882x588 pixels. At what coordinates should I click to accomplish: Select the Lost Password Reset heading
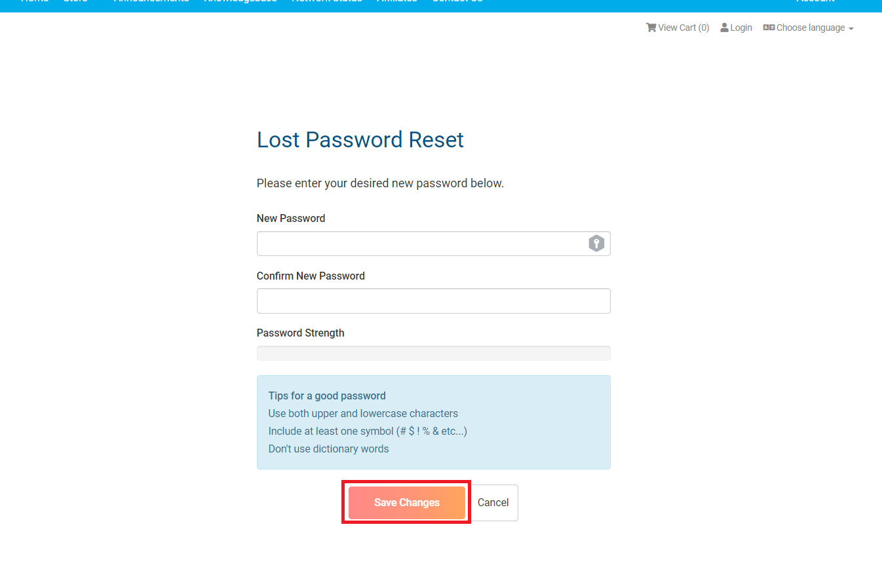pos(360,139)
